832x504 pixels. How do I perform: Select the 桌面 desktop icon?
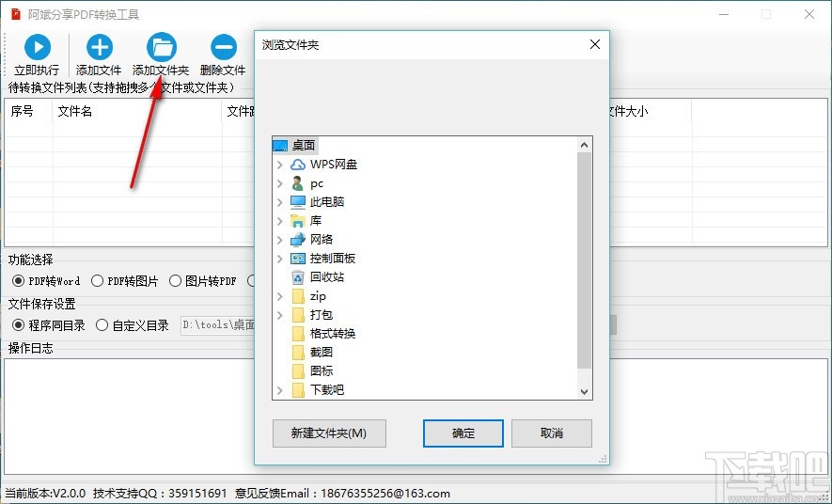click(279, 146)
